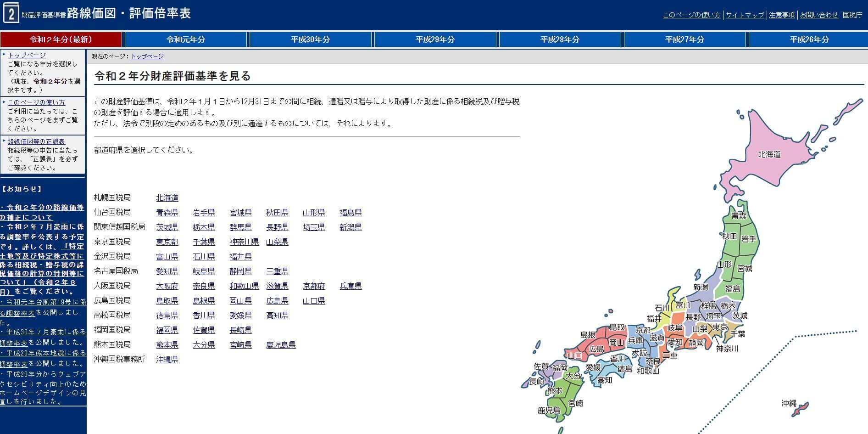Viewport: 868px width, 434px height.
Task: Click 島根 area on the Japan map
Action: 588,335
